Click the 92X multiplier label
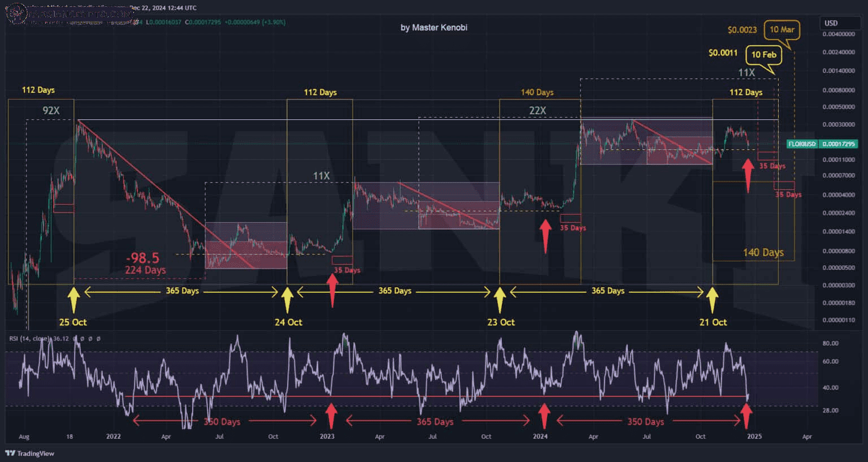This screenshot has width=868, height=462. (51, 111)
